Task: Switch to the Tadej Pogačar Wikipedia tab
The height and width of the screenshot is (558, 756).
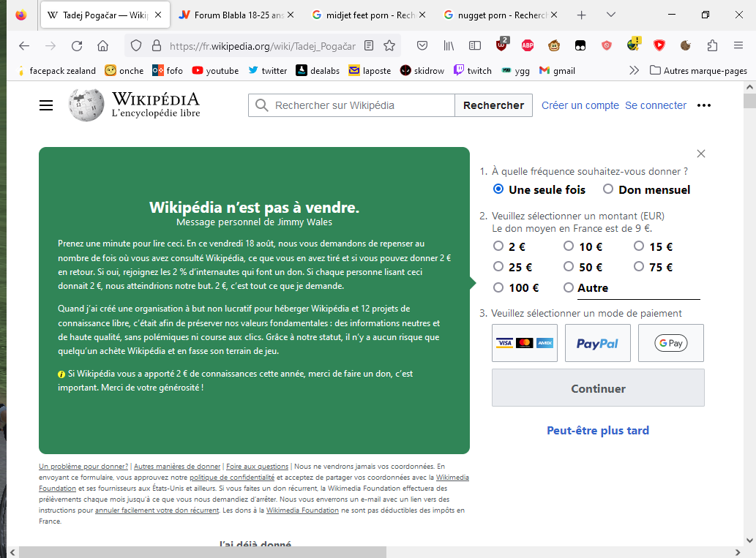Action: (105, 15)
